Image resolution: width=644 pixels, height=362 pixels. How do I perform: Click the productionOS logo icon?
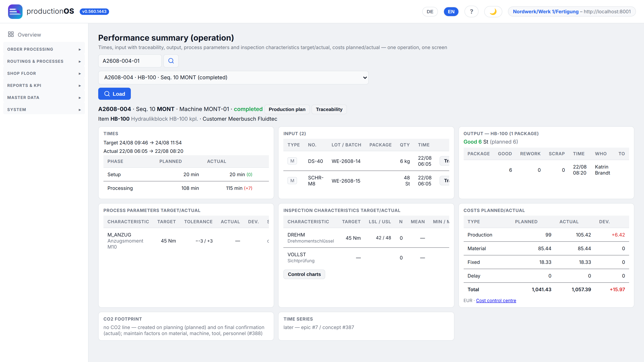tap(15, 11)
